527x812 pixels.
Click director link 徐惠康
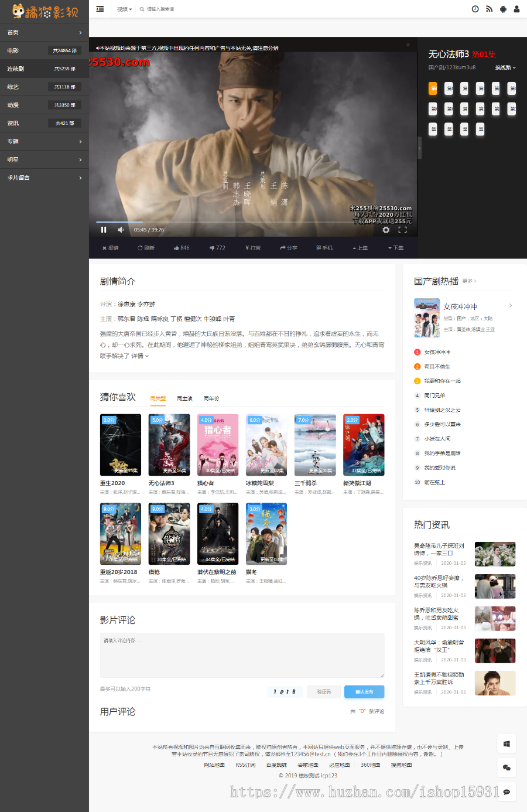(x=126, y=304)
